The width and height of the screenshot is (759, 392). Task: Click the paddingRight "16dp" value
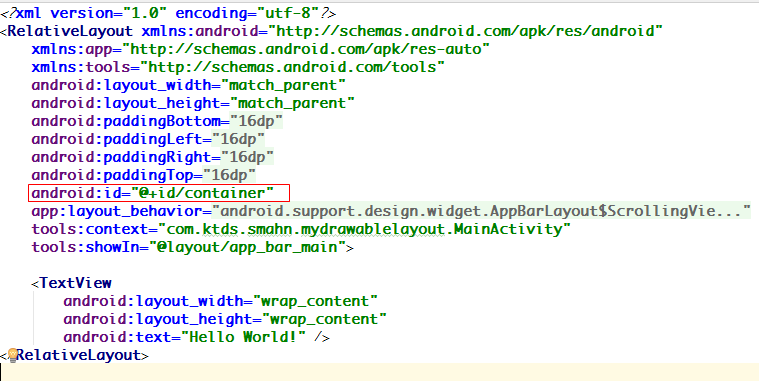247,157
